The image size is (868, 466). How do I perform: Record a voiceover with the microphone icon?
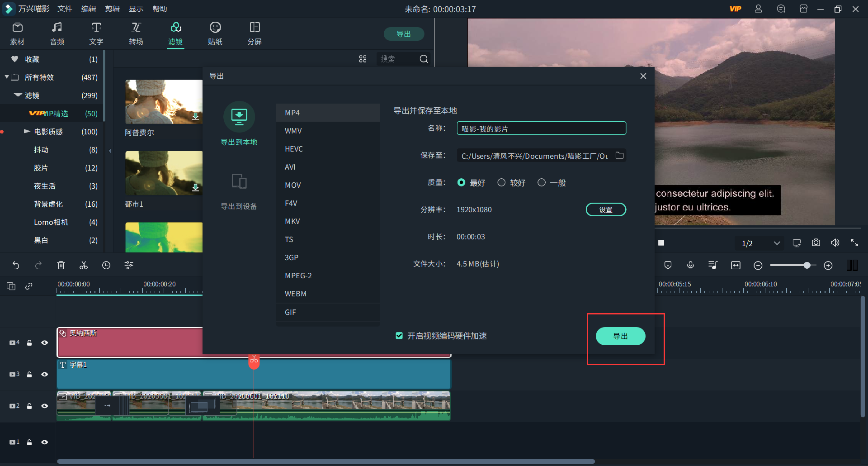click(690, 265)
